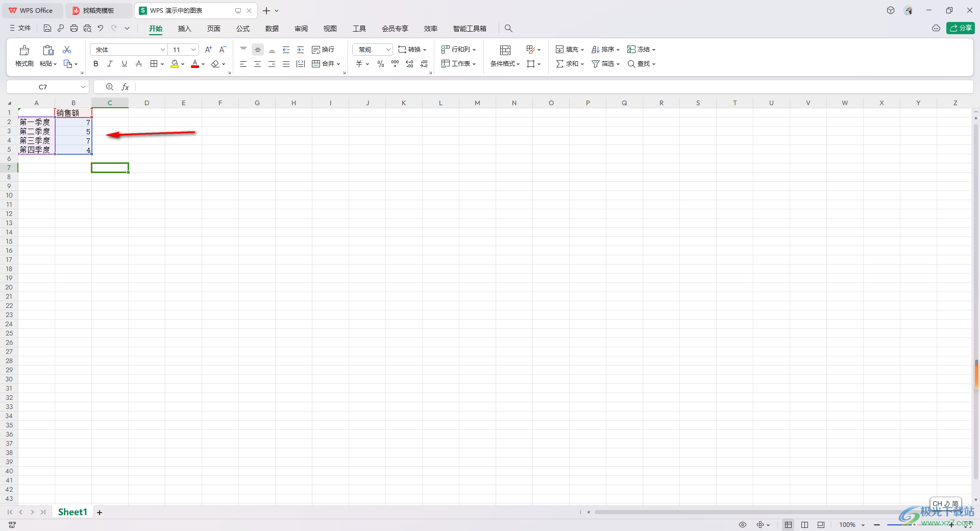Open the File (文件) menu
Image resolution: width=980 pixels, height=531 pixels.
pos(20,28)
